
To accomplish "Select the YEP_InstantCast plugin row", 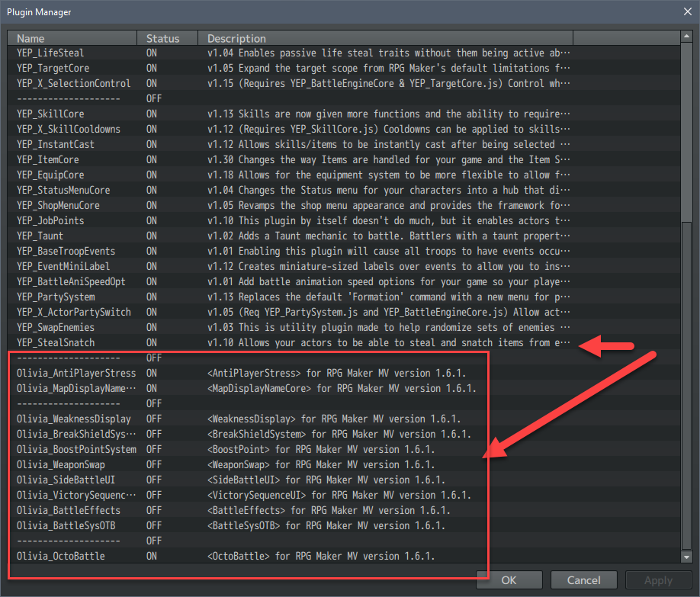I will point(344,144).
